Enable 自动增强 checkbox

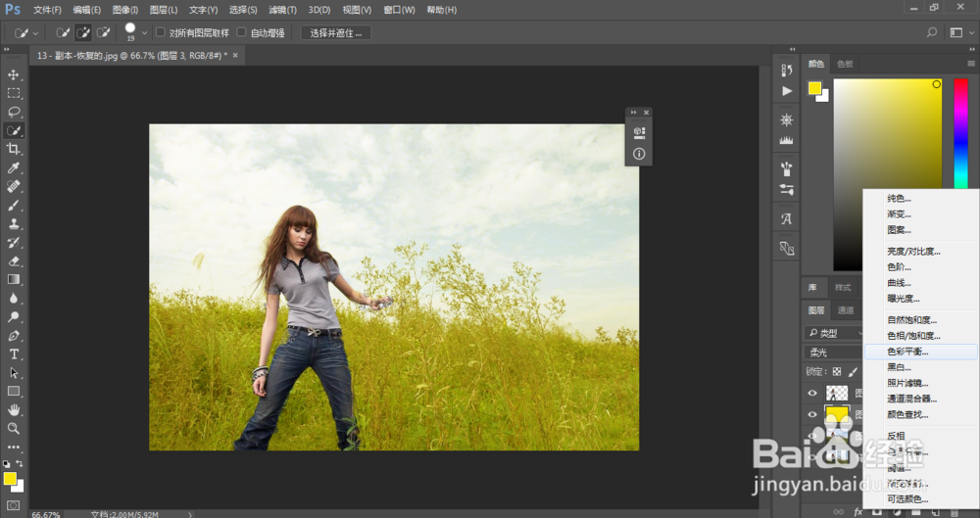click(x=241, y=32)
